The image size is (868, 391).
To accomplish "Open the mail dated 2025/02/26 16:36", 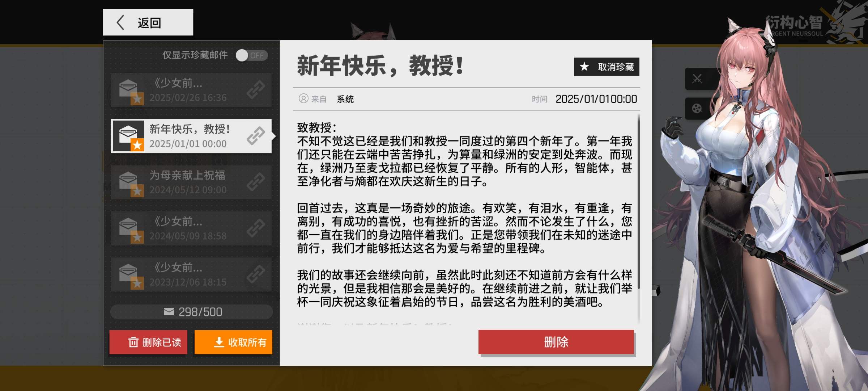I will point(191,90).
